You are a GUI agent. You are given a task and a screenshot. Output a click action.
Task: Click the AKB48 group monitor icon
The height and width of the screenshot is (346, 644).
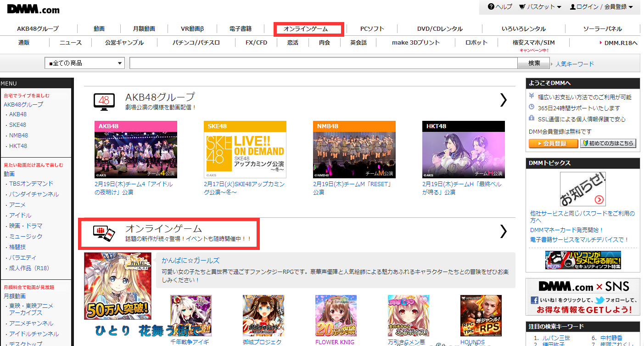pyautogui.click(x=104, y=102)
